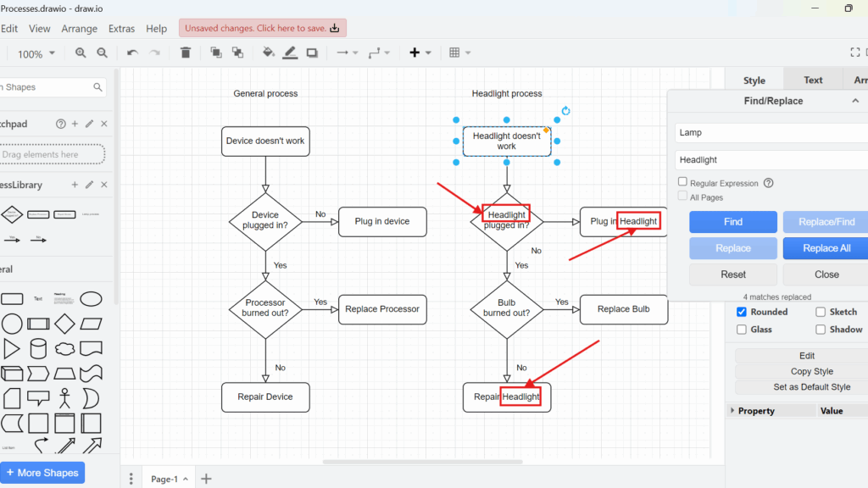868x488 pixels.
Task: Enable the Sketch style checkbox
Action: point(819,311)
